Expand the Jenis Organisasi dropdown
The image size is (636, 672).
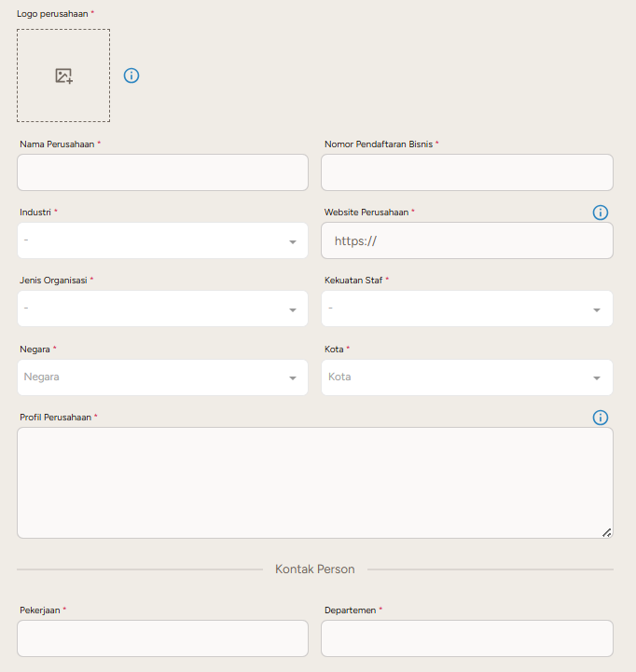162,309
